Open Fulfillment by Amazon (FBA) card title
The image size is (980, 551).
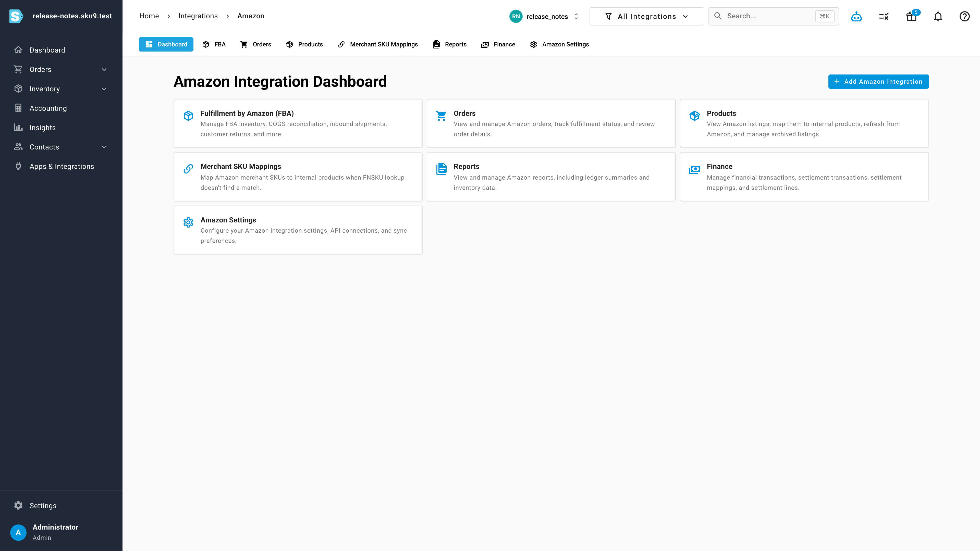point(247,113)
